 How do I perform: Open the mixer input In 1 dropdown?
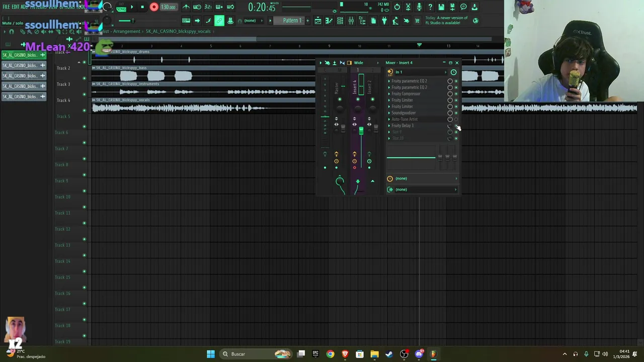click(422, 72)
